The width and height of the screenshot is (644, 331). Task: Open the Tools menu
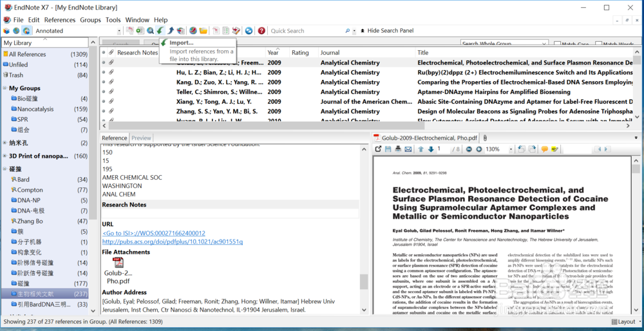[x=113, y=20]
